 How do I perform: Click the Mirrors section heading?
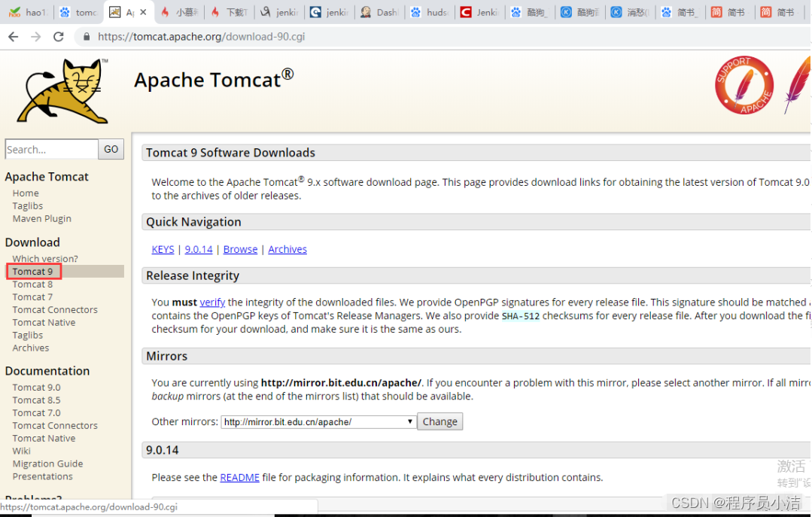click(x=167, y=357)
